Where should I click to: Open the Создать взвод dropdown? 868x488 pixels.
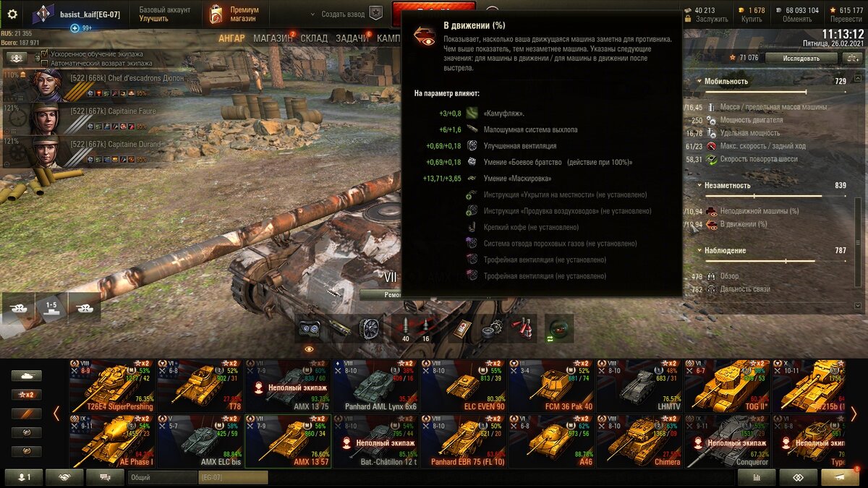pos(339,14)
